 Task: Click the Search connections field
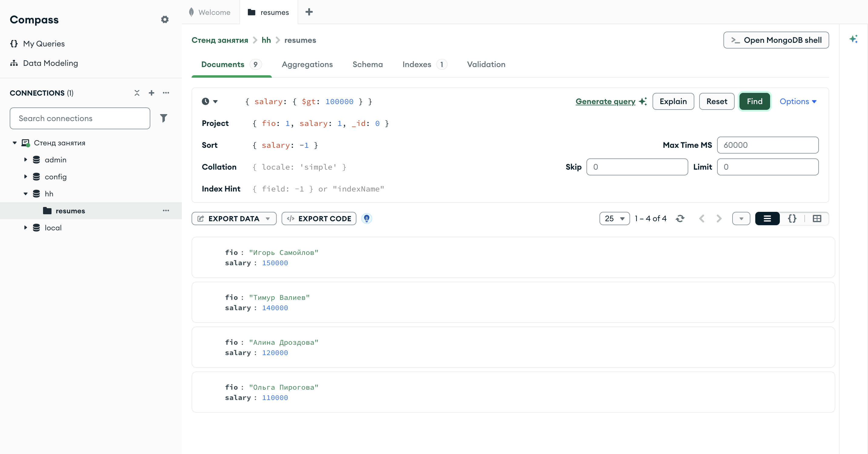point(80,118)
